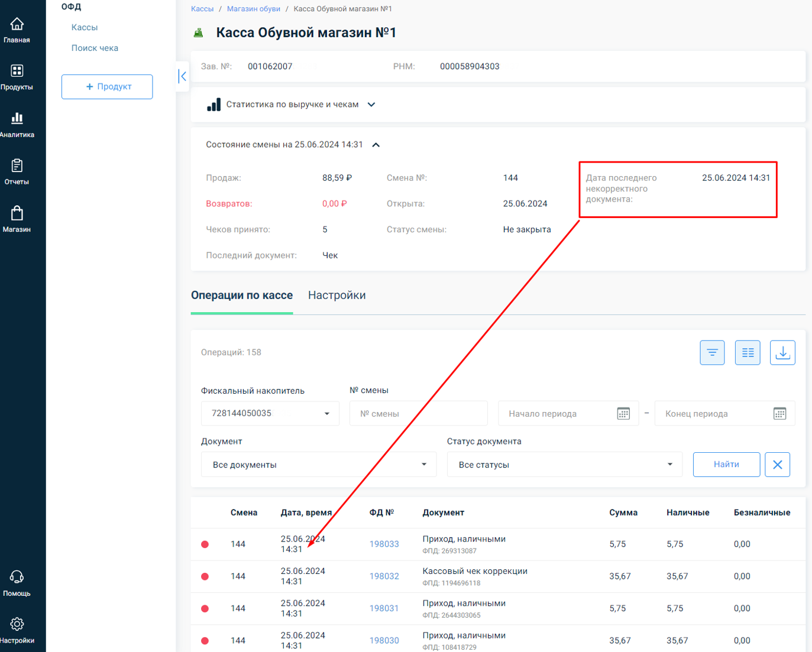Image resolution: width=812 pixels, height=652 pixels.
Task: Click status value Не закрыта
Action: (x=527, y=229)
